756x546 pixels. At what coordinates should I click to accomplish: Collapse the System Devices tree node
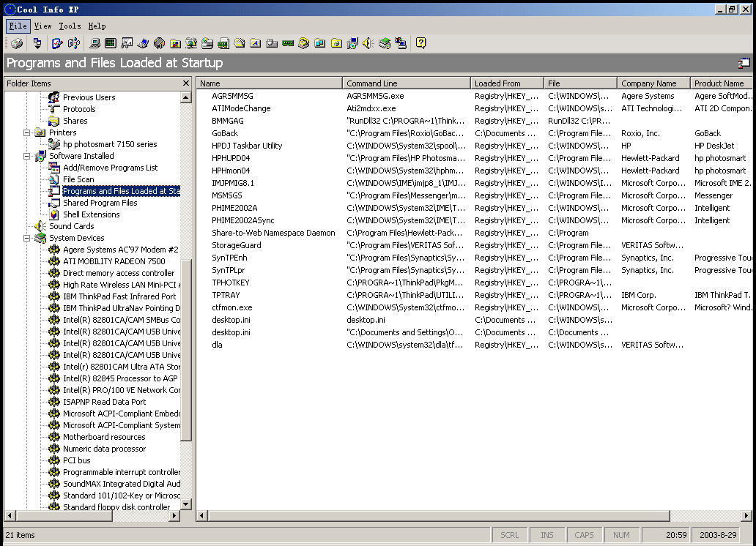pyautogui.click(x=27, y=238)
